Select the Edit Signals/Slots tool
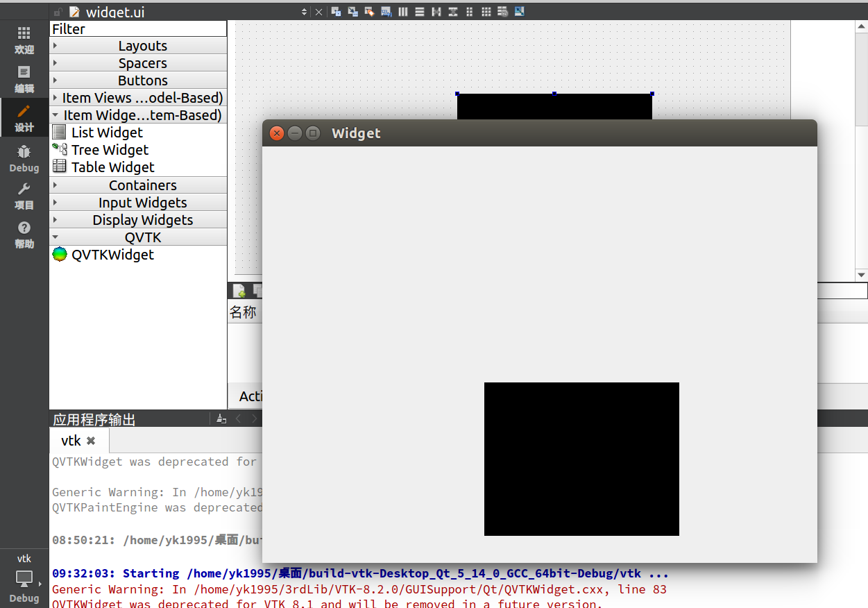The image size is (868, 608). tap(352, 12)
